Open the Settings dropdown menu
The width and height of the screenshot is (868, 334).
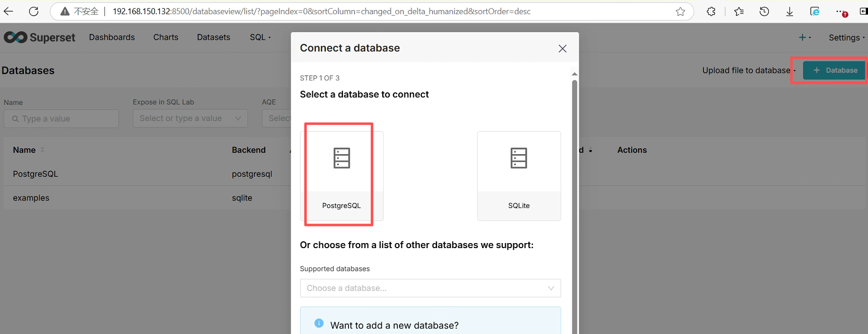[847, 37]
